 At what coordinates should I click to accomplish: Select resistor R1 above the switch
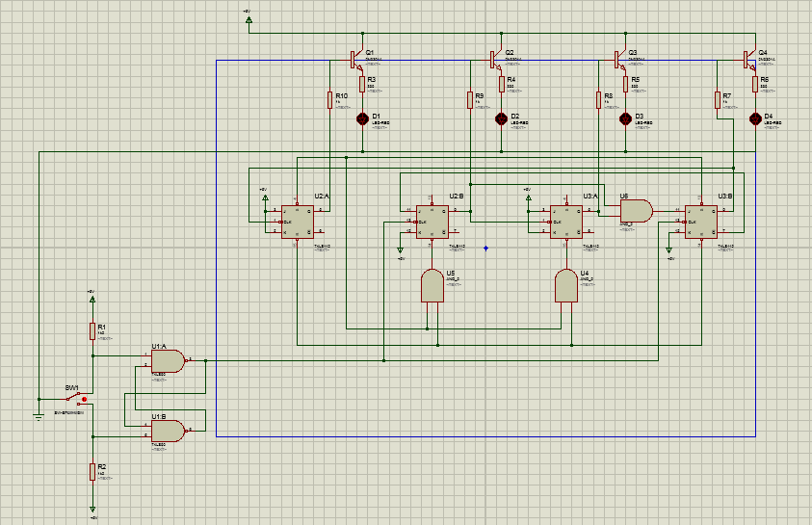tap(92, 331)
